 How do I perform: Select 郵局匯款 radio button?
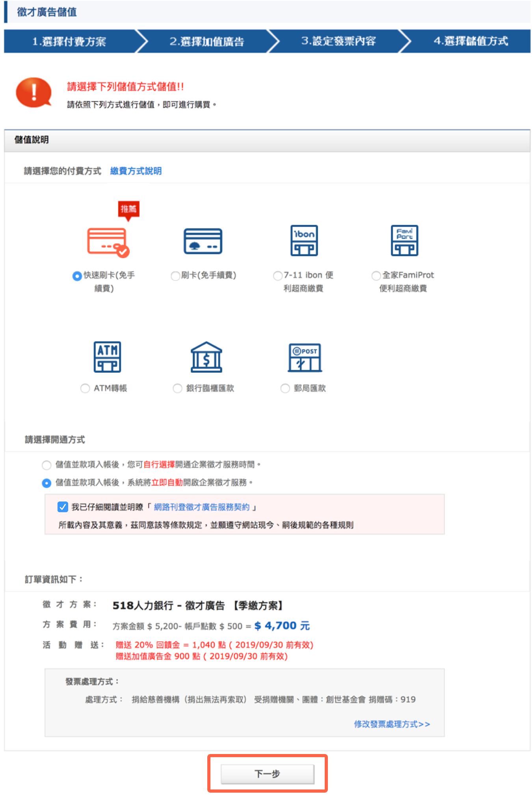tap(285, 388)
